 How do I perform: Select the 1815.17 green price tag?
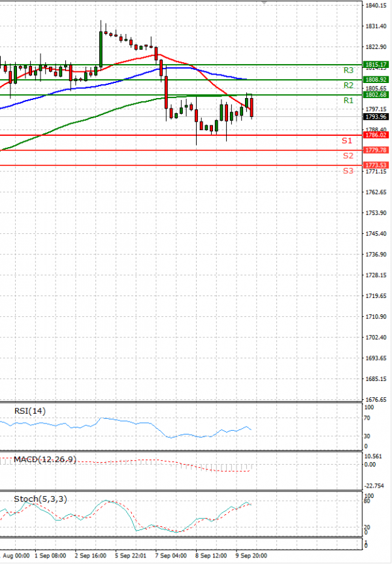click(x=376, y=65)
